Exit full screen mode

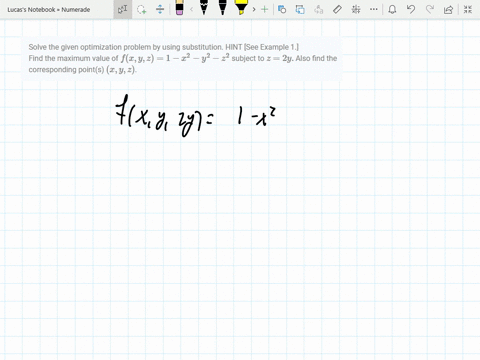tap(468, 9)
